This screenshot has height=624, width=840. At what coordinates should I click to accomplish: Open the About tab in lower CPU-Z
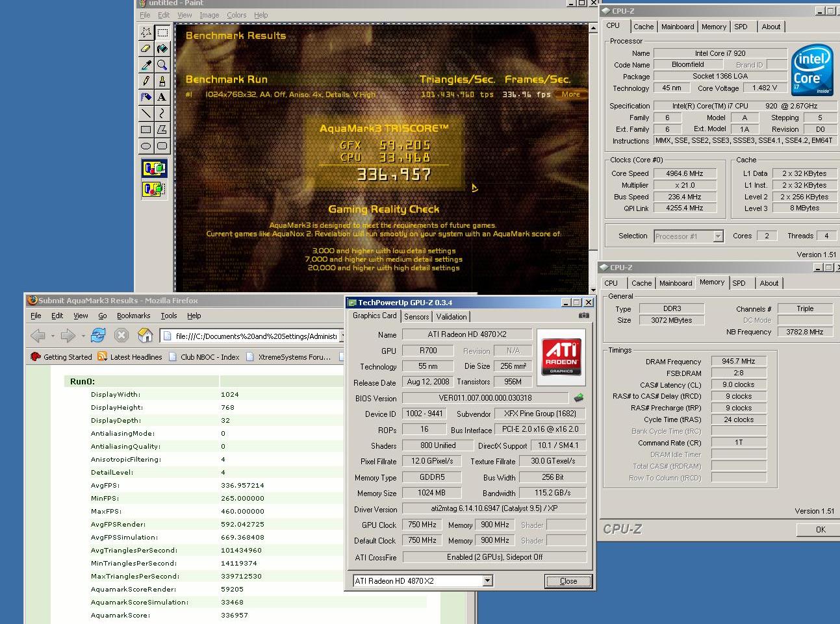[x=769, y=283]
